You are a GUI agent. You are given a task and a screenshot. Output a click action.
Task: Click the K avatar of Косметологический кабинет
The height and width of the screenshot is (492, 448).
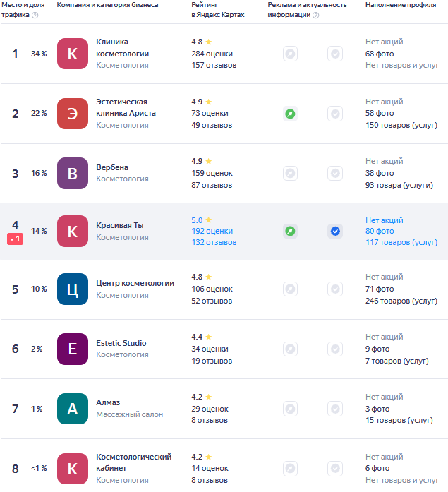click(73, 469)
